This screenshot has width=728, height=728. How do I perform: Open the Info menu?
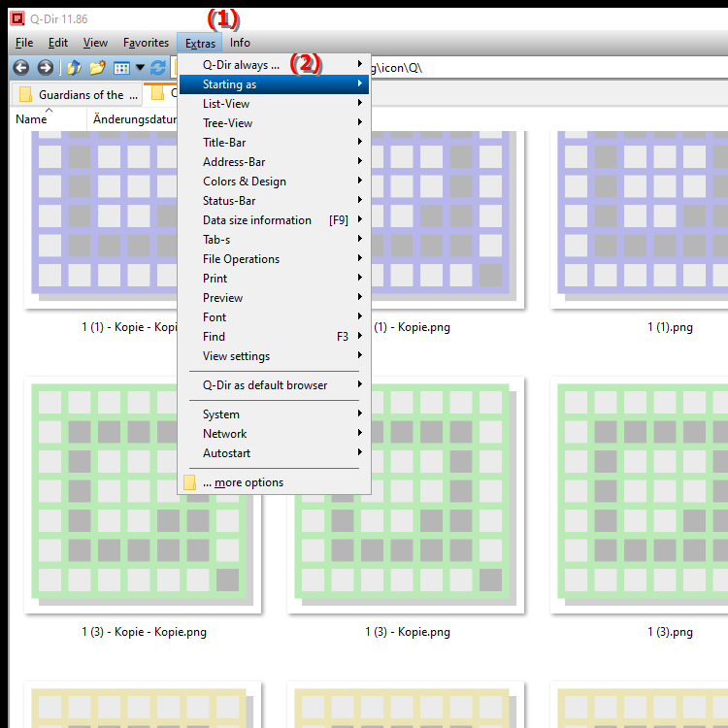pos(240,43)
